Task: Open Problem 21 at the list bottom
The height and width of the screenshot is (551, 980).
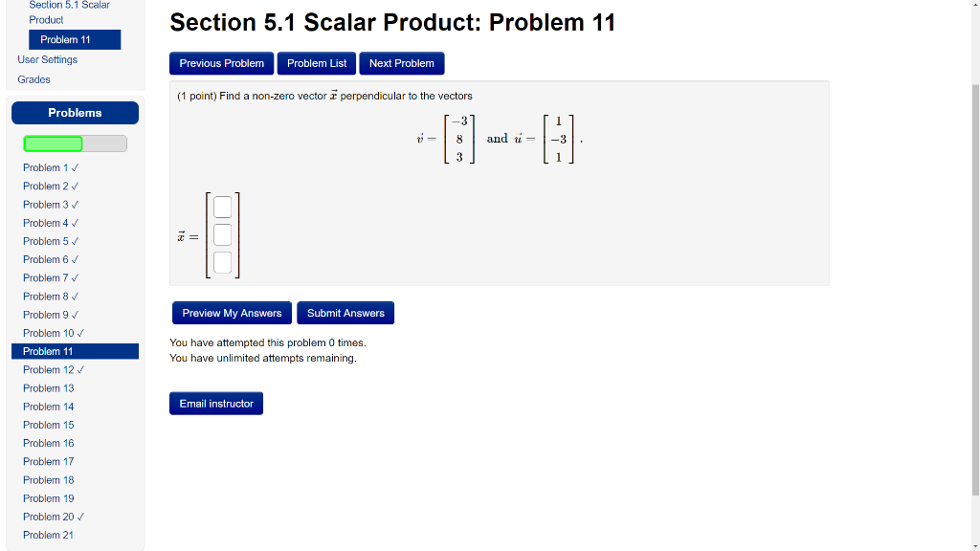Action: [x=48, y=535]
